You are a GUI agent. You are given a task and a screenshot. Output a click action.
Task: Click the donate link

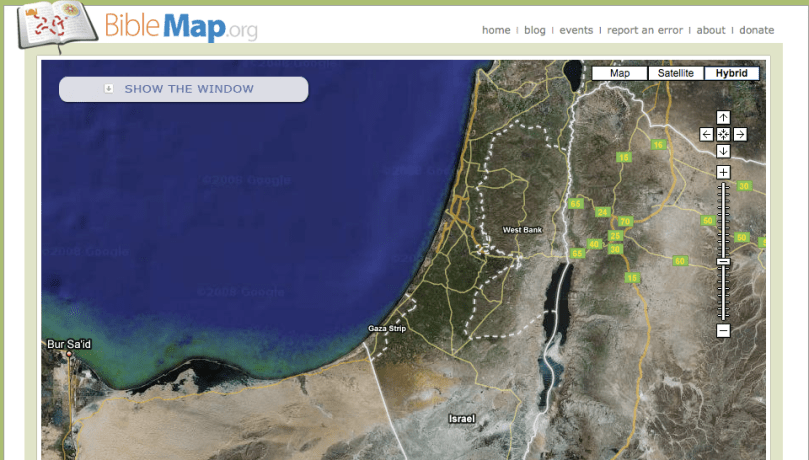pos(756,30)
